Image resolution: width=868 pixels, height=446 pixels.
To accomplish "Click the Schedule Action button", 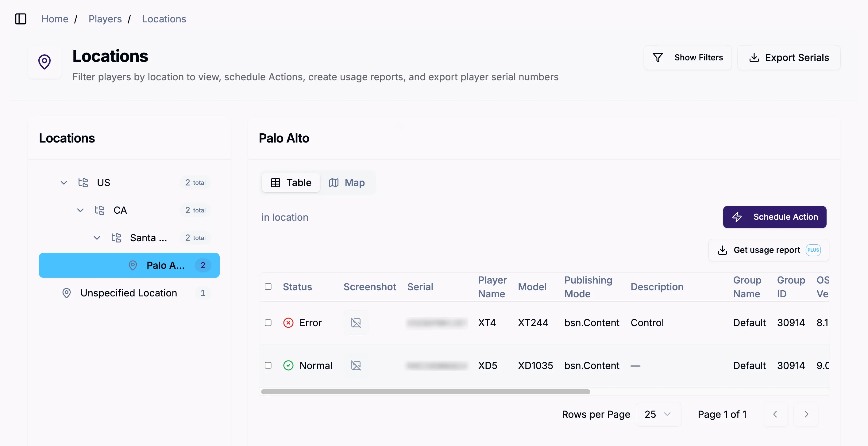I will tap(774, 217).
